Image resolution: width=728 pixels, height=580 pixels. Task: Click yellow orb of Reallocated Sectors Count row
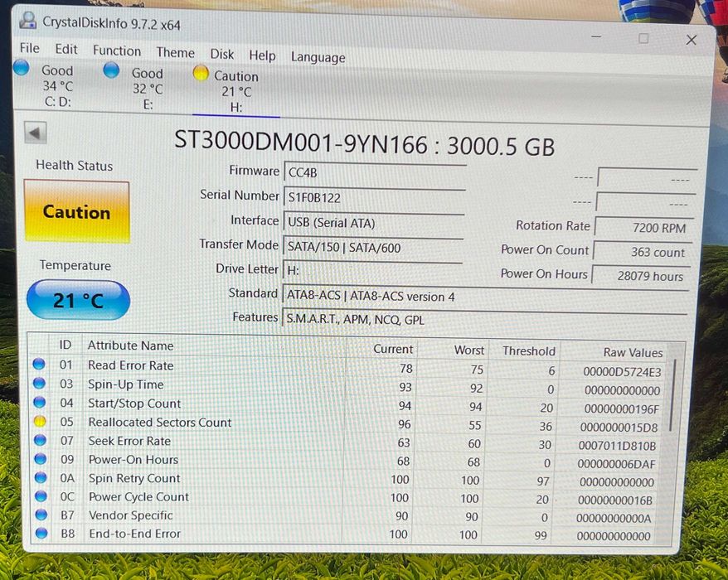click(x=40, y=421)
